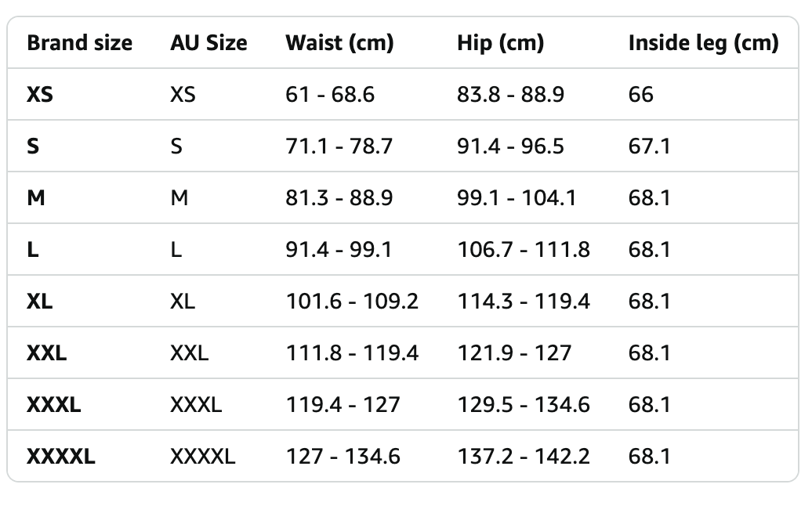Click waist value 61 - 68.6
The image size is (812, 506).
[x=330, y=95]
